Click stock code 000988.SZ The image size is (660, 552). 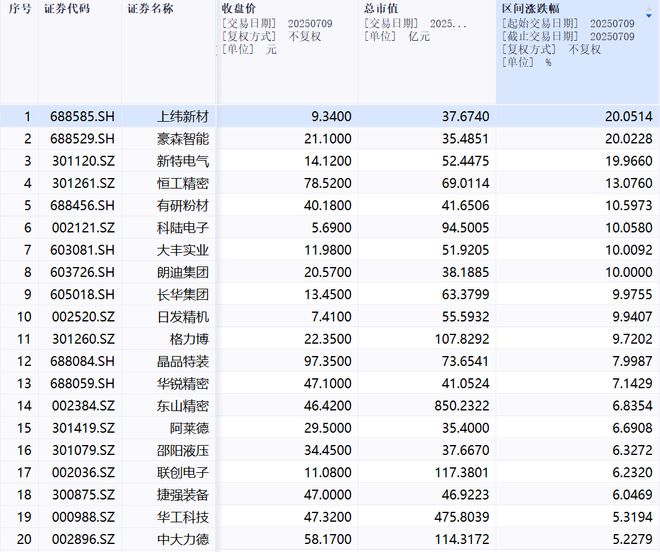pos(83,517)
